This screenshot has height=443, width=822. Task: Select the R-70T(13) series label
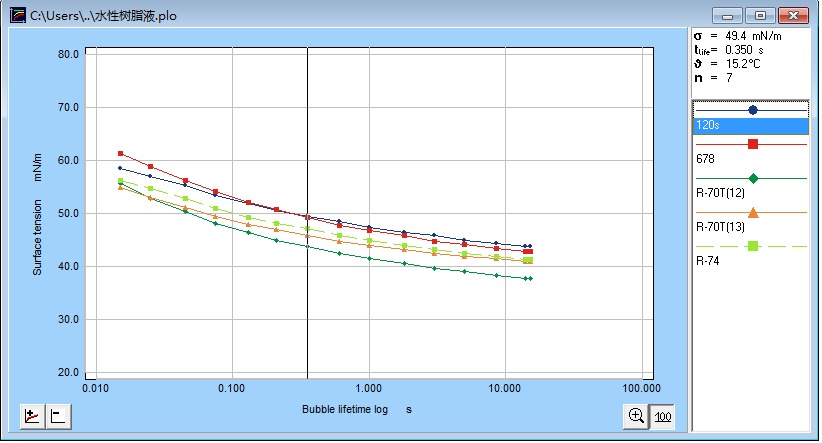tap(718, 227)
